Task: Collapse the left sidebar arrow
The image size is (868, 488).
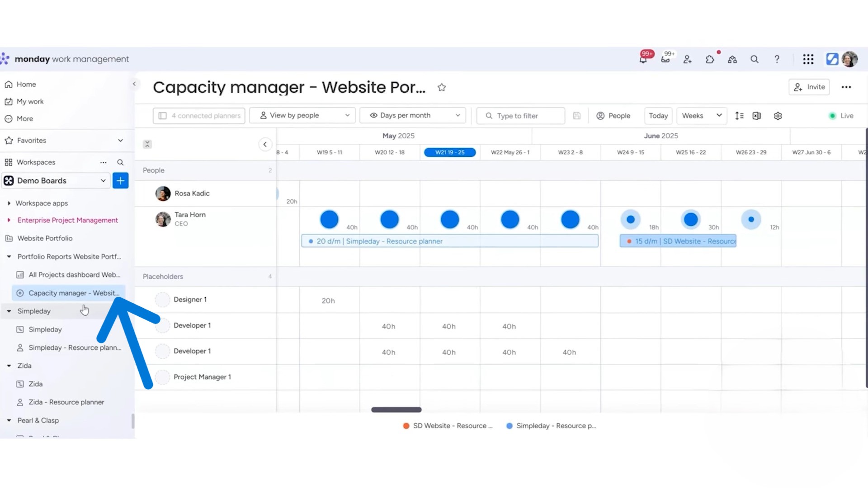Action: click(134, 84)
